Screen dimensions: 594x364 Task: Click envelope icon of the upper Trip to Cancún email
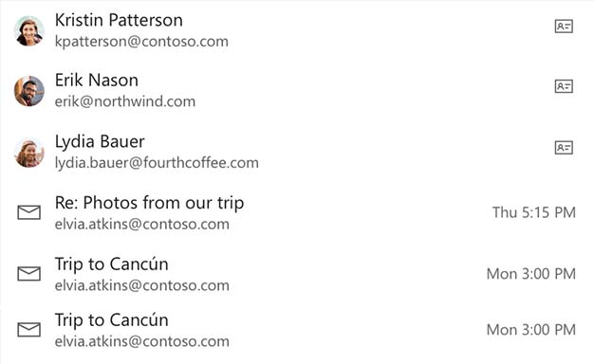pyautogui.click(x=28, y=274)
